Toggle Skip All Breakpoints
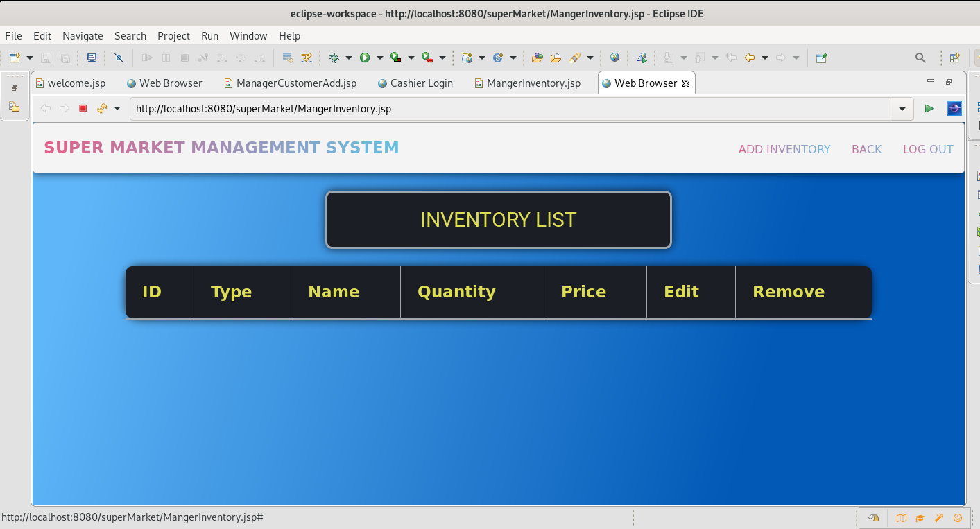 pyautogui.click(x=119, y=58)
